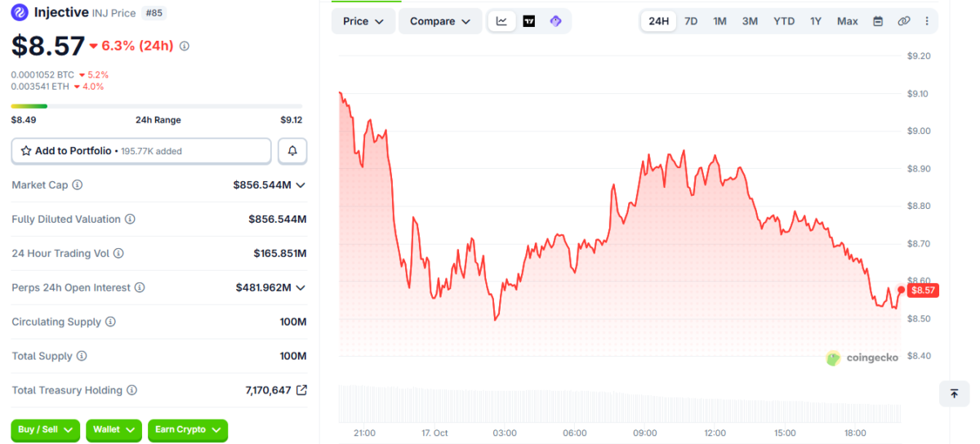Click the $9.12 range high value
This screenshot has height=444, width=980.
pos(292,120)
